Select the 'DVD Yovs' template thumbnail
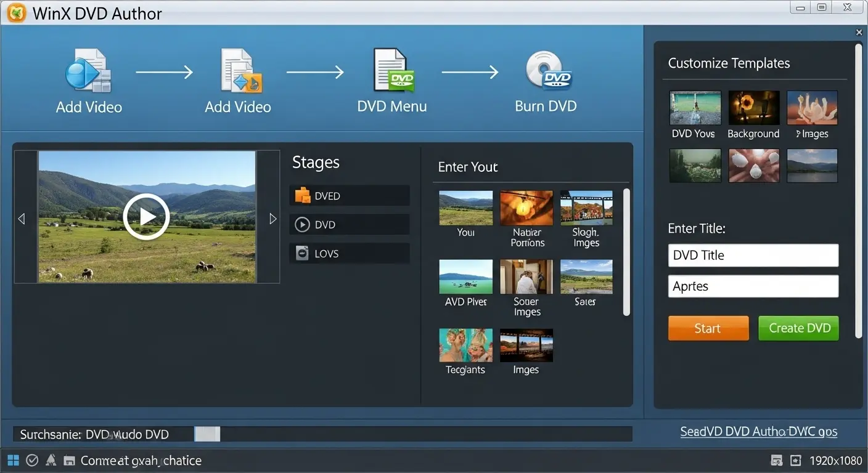This screenshot has width=868, height=473. click(x=695, y=108)
